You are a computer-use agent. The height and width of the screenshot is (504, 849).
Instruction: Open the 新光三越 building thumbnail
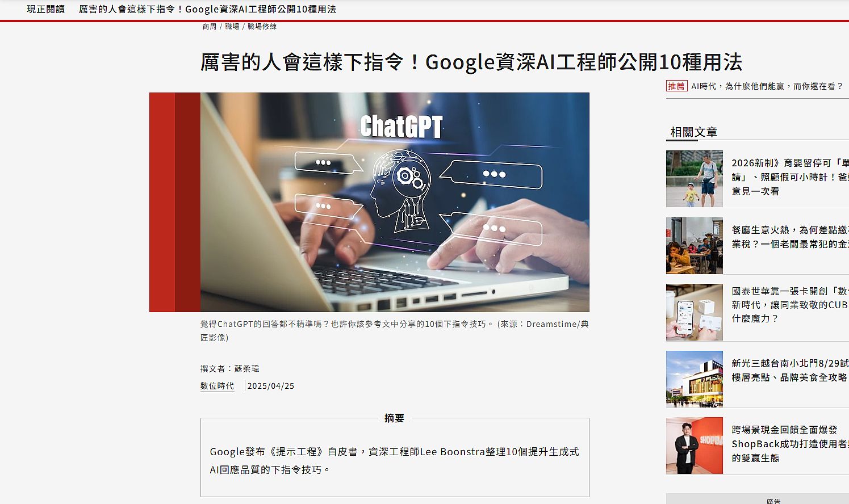tap(695, 379)
